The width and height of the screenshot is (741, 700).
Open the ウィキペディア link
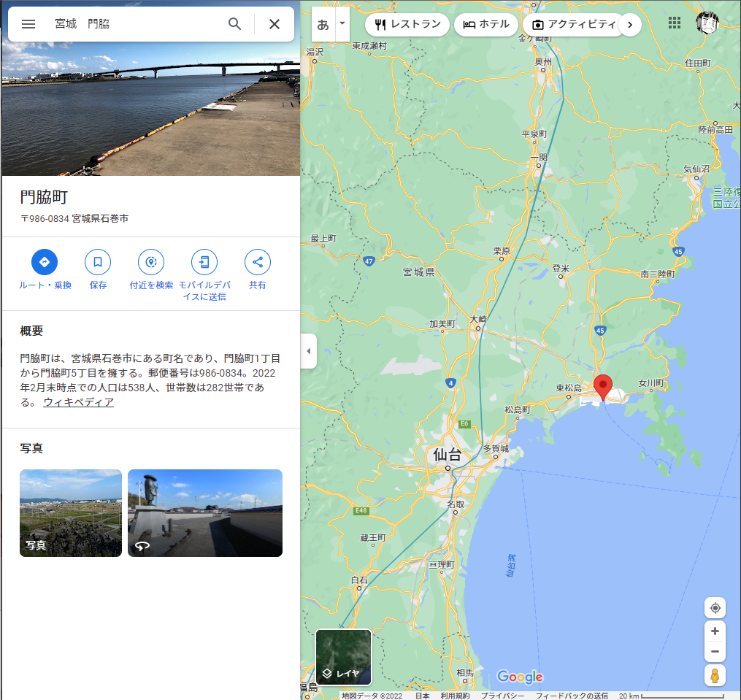[78, 402]
